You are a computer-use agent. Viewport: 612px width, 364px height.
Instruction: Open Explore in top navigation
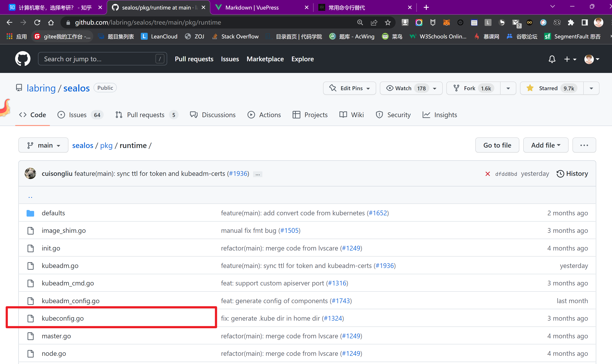303,59
